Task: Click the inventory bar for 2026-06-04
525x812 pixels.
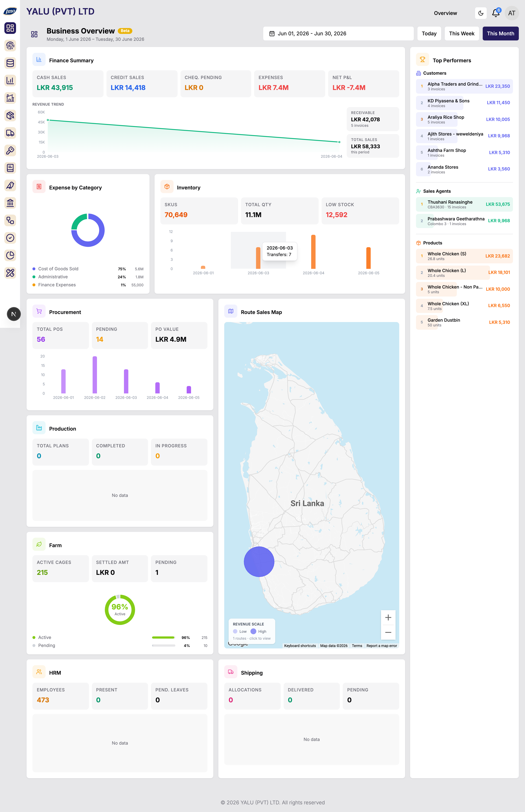Action: (x=313, y=252)
